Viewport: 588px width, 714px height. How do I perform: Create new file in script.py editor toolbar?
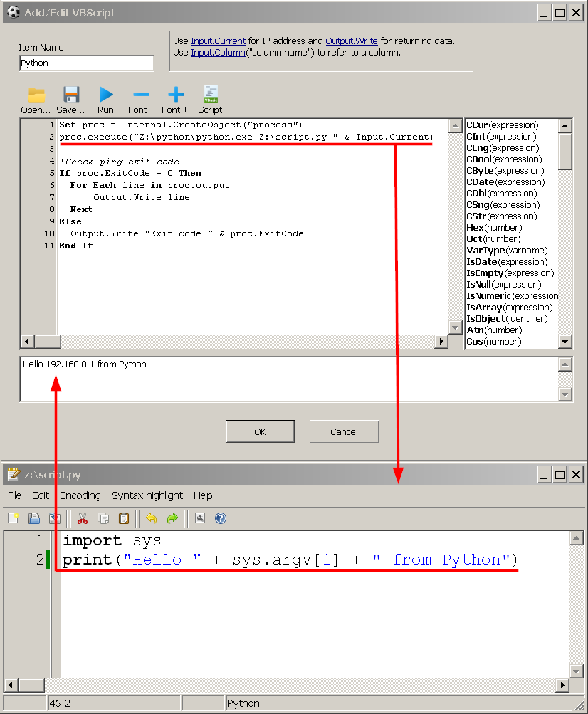click(x=14, y=518)
